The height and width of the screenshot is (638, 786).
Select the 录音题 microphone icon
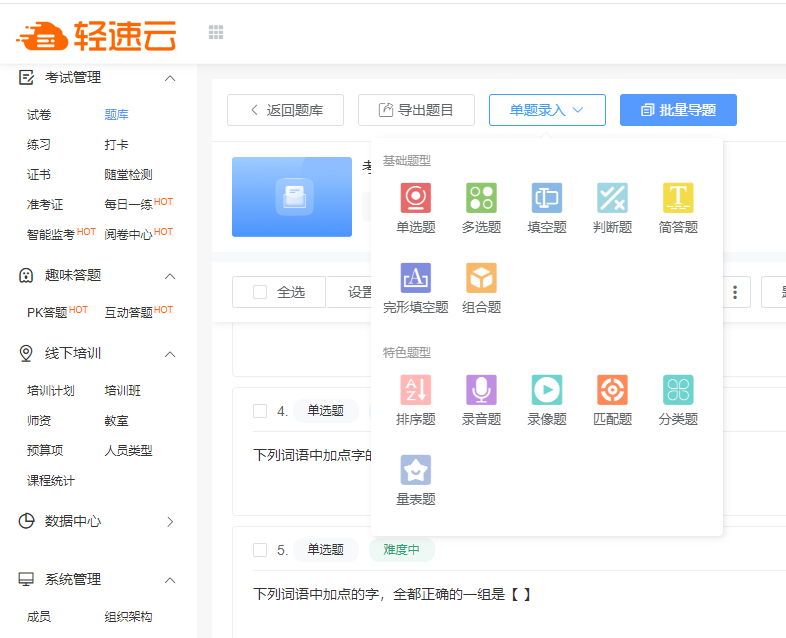[481, 390]
